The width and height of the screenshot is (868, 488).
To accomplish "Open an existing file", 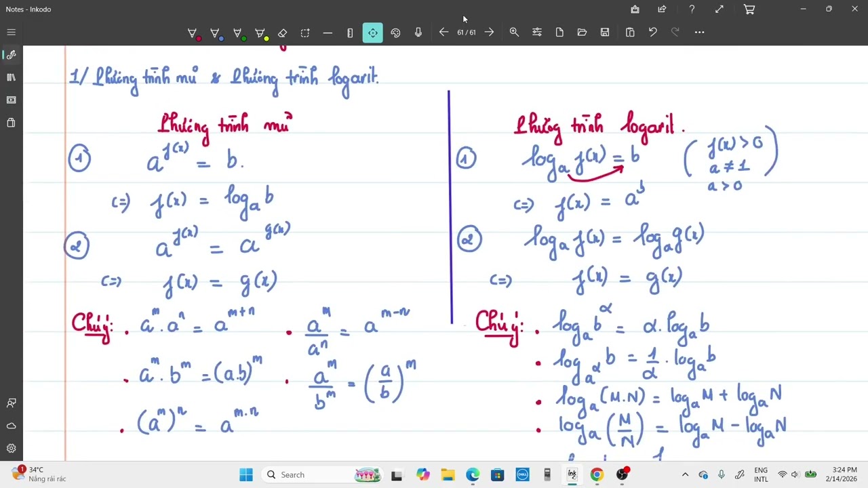I will 582,33.
